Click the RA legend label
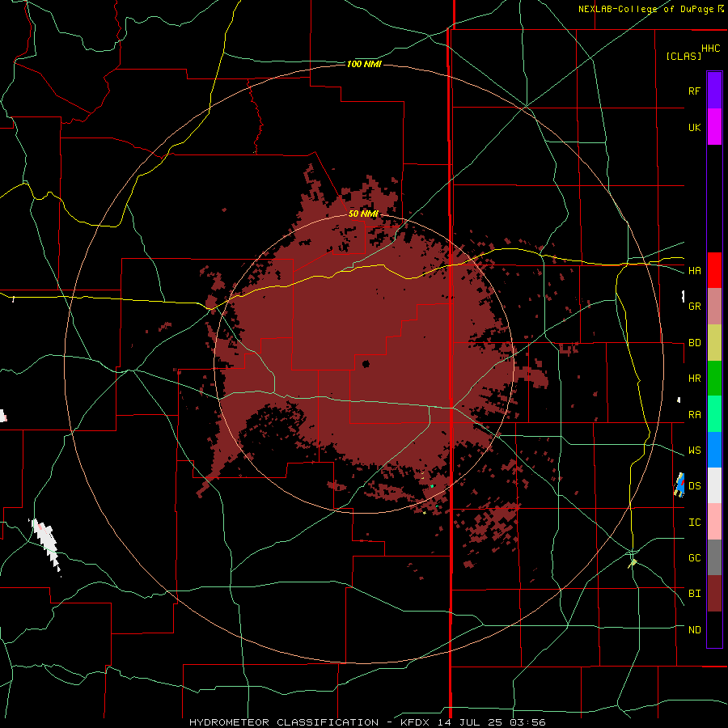Image resolution: width=728 pixels, height=728 pixels. coord(695,415)
